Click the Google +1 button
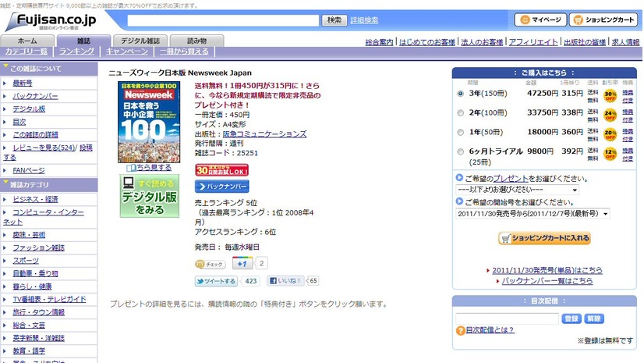The image size is (644, 363). coord(242,263)
